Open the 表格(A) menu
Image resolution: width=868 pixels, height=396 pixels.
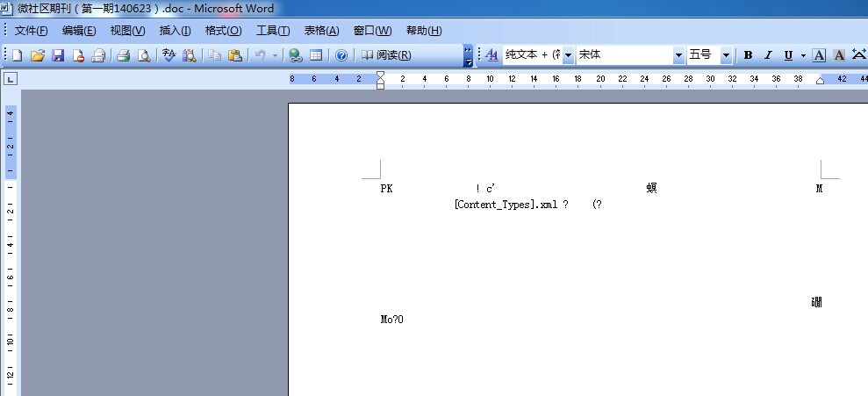(x=321, y=31)
